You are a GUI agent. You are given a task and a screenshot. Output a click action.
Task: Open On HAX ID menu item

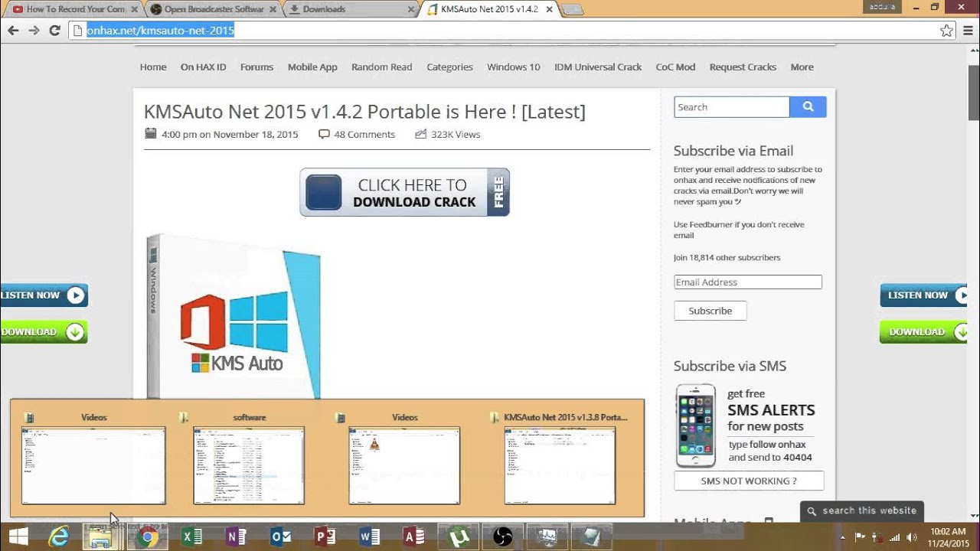[x=203, y=67]
